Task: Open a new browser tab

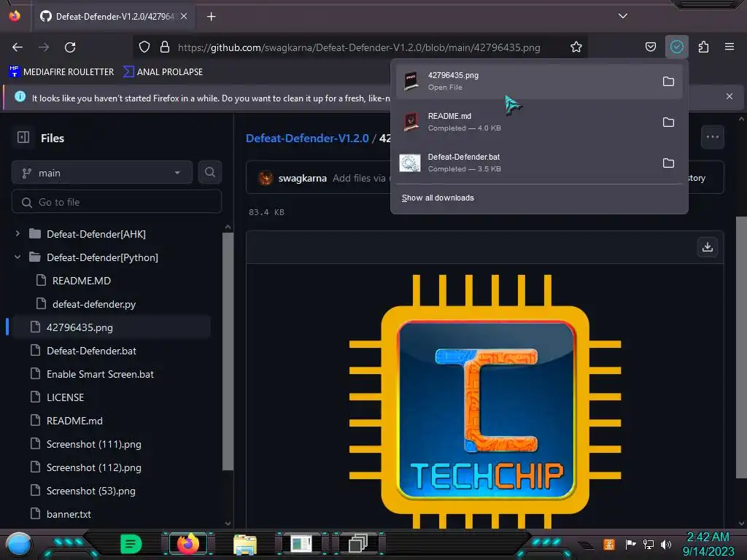Action: [211, 17]
